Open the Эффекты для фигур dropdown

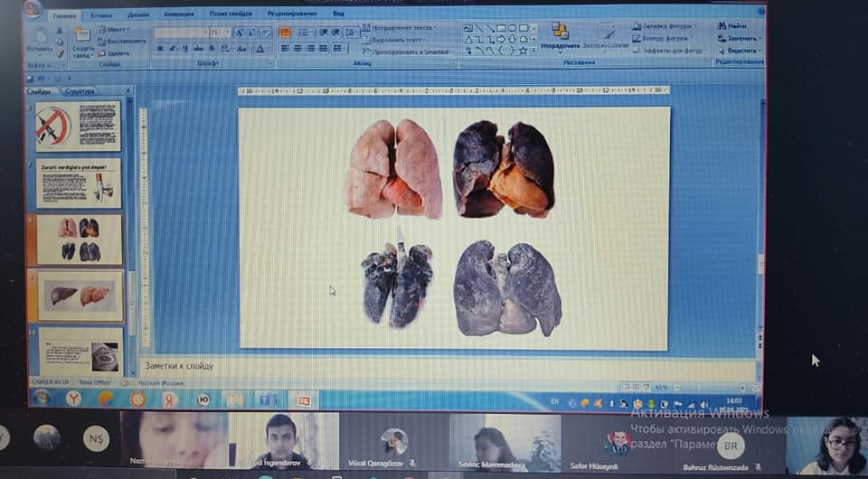click(x=670, y=50)
